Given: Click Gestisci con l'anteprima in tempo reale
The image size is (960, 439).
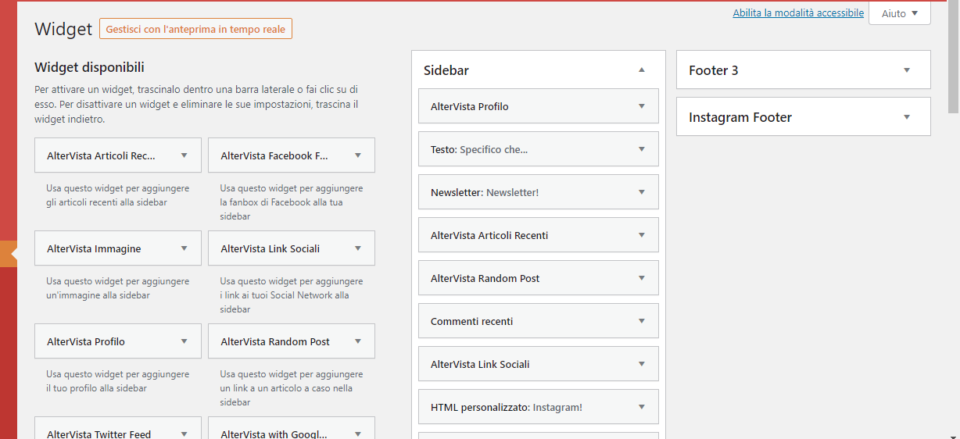Looking at the screenshot, I should pos(195,29).
